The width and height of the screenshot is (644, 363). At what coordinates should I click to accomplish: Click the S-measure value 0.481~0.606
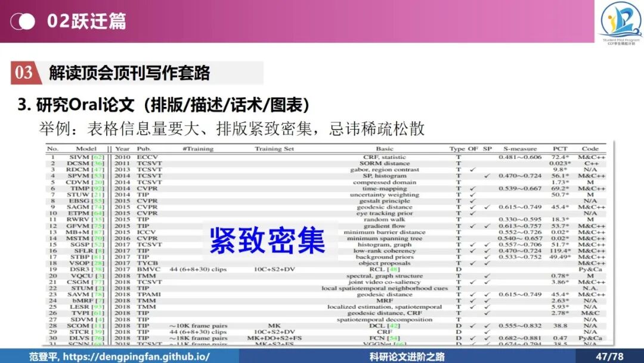pyautogui.click(x=520, y=157)
